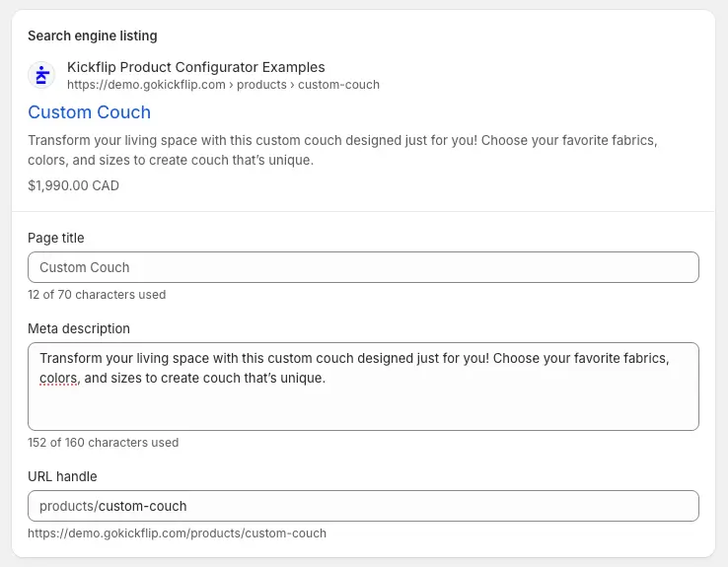Place cursor on custom-couch in the URL handle

(x=142, y=506)
